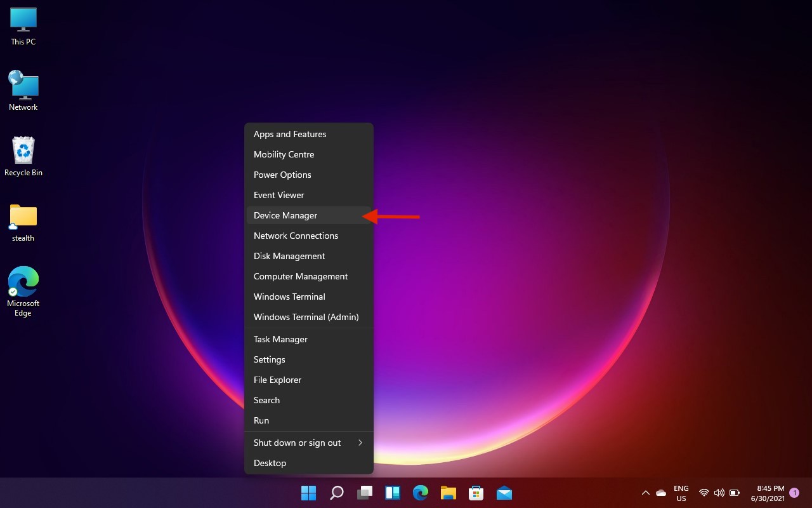Launch Microsoft Edge from the taskbar
The image size is (812, 508).
(x=421, y=493)
